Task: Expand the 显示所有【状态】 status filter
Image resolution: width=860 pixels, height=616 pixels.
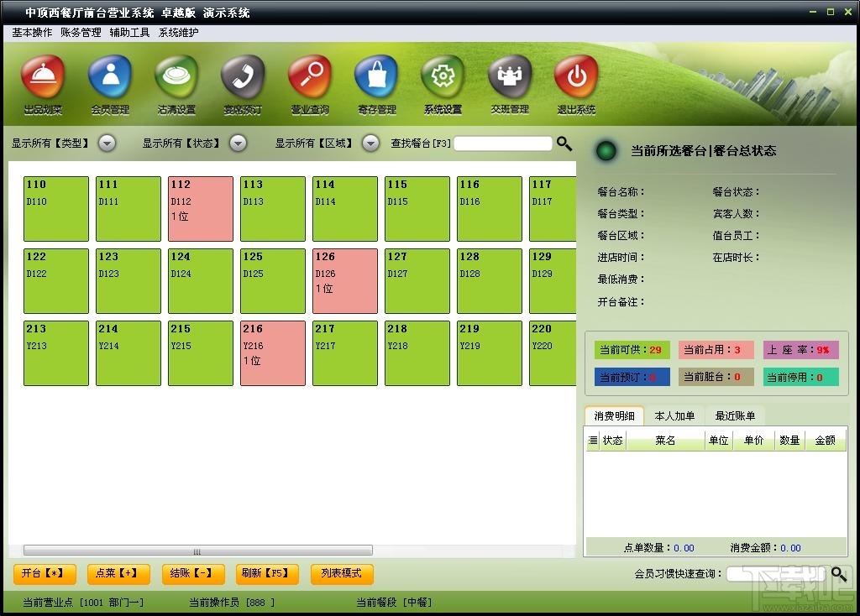Action: (x=238, y=143)
